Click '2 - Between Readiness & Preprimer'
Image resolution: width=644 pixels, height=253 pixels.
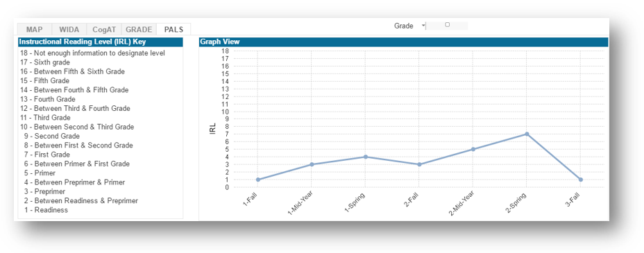81,200
